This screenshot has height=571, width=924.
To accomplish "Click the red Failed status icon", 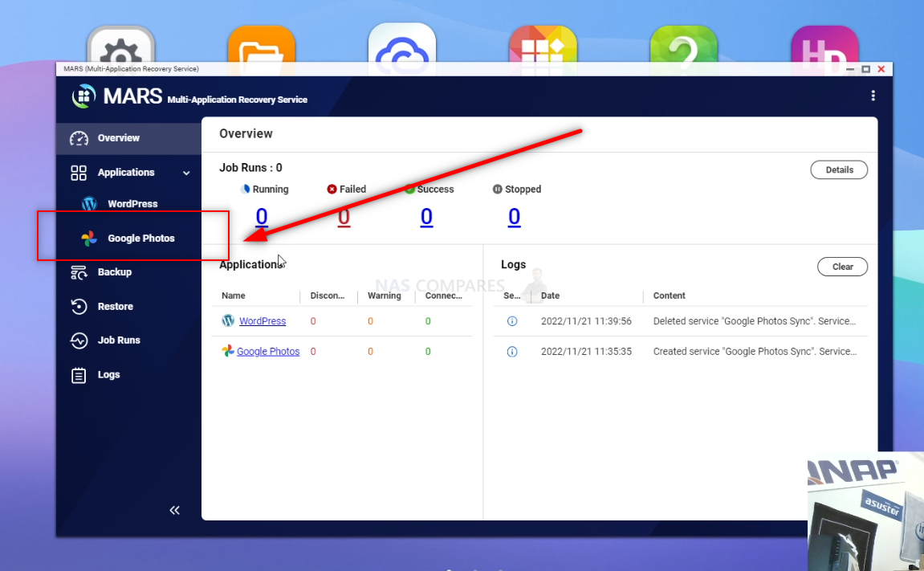I will [x=332, y=190].
